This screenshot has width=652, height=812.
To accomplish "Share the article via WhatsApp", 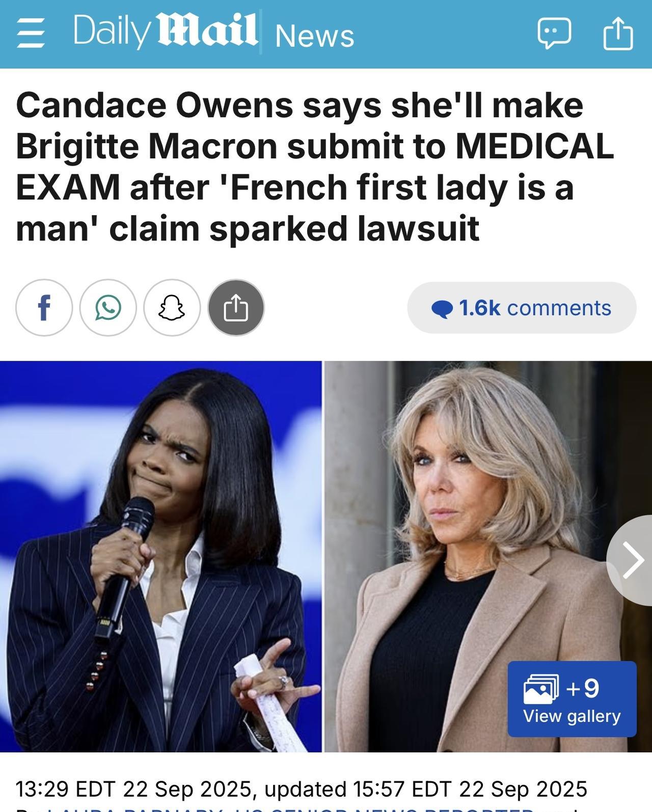I will point(108,308).
